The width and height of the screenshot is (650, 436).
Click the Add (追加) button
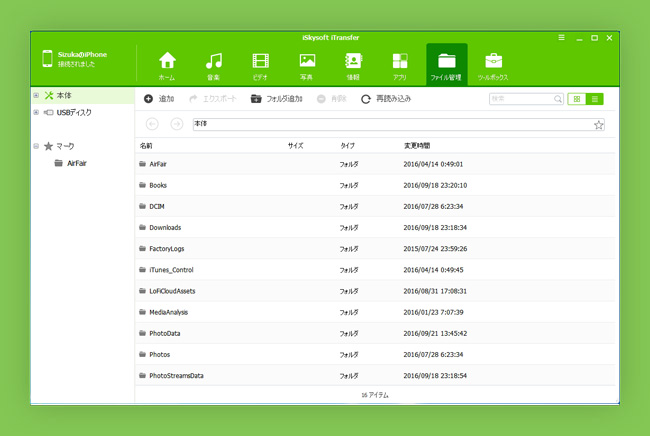coord(159,99)
